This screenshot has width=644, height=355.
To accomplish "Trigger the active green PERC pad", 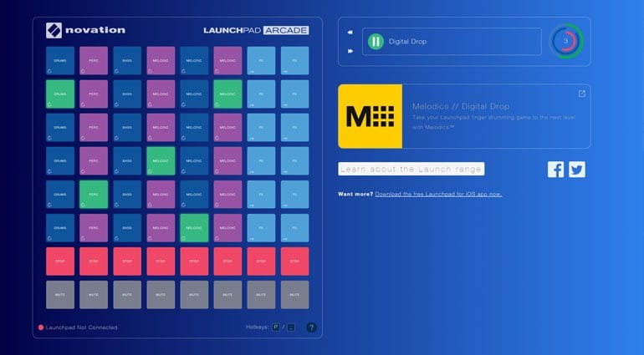I will tap(94, 195).
